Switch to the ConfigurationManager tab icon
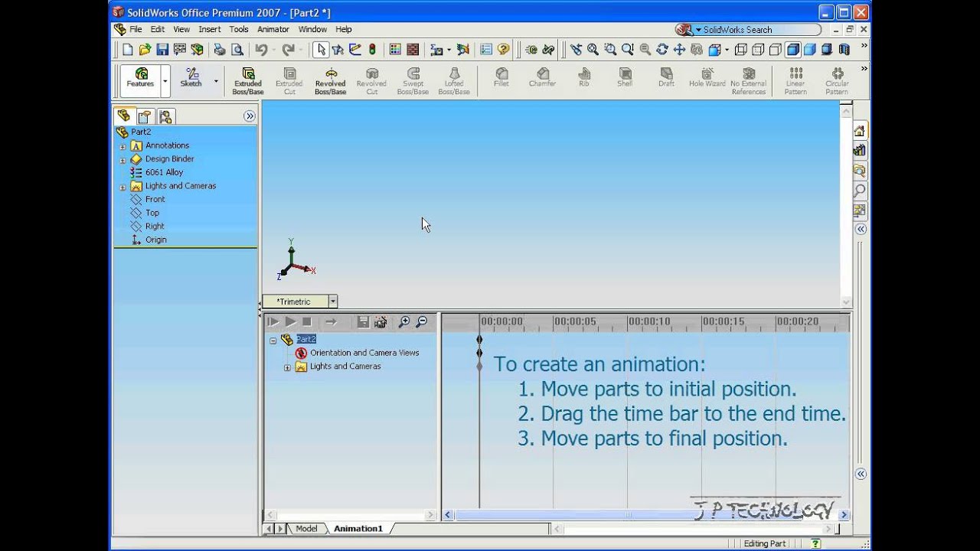The image size is (980, 551). [x=166, y=116]
